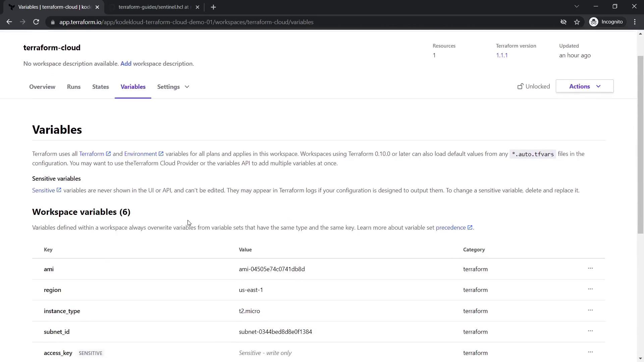Switch to the States tab
644x362 pixels.
click(x=101, y=87)
